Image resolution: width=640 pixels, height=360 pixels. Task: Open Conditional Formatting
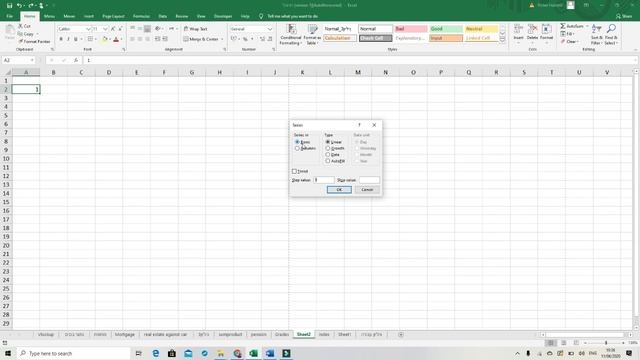(x=291, y=35)
